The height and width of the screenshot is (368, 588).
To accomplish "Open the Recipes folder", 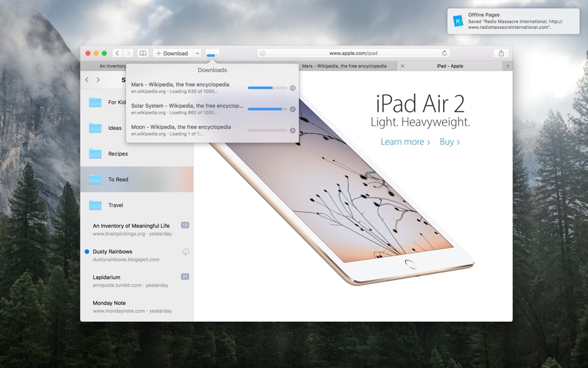I will (137, 154).
